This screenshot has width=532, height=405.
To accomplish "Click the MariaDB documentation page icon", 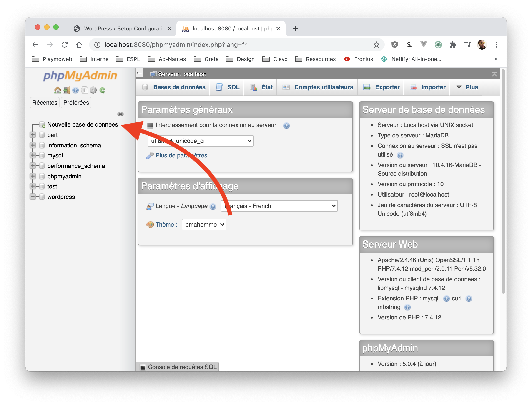I will point(85,90).
